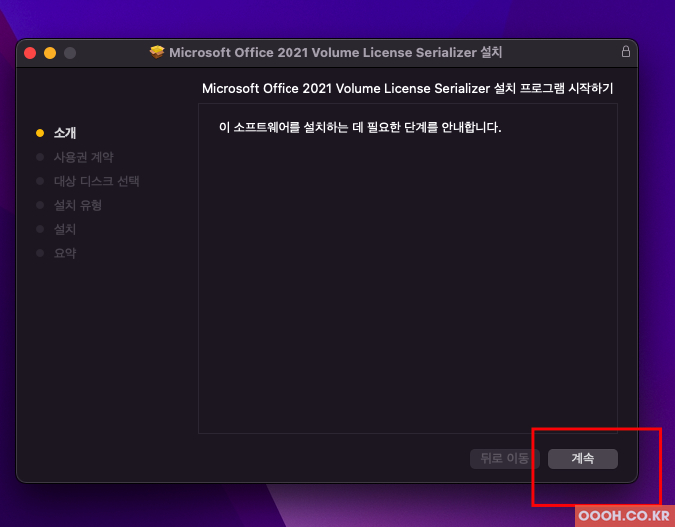
Task: Click the installer heading text 설치 프로그램 시작하기
Action: pyautogui.click(x=553, y=88)
